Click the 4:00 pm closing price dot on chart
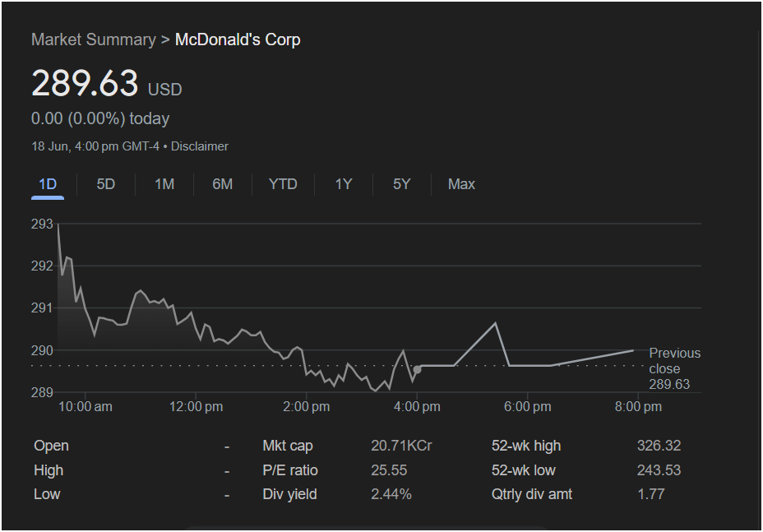This screenshot has height=532, width=763. tap(417, 370)
